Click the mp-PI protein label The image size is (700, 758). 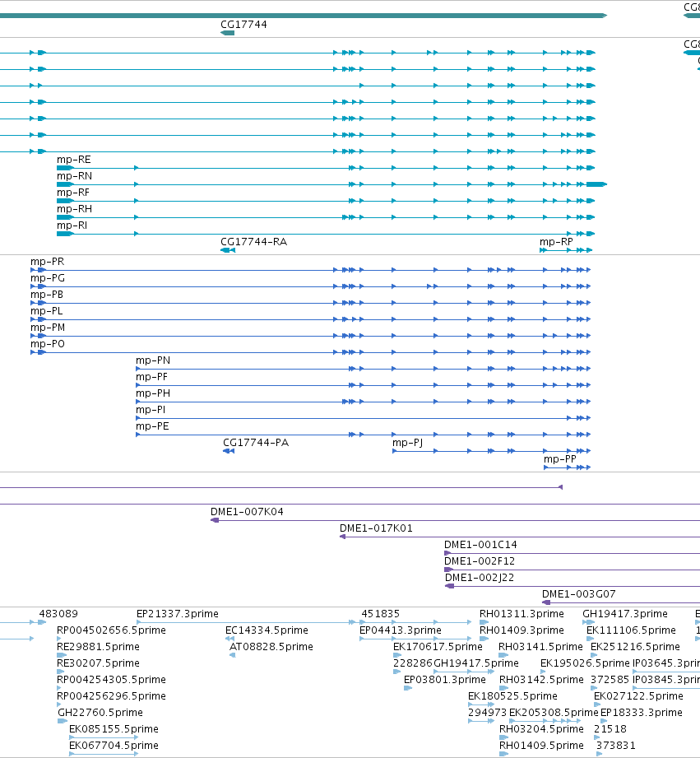151,410
